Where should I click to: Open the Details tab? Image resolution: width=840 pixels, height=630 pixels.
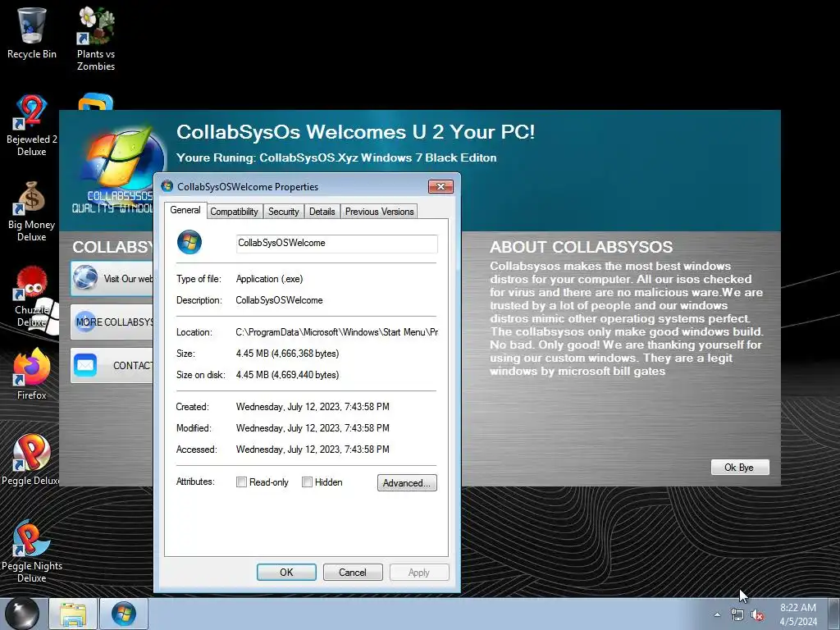click(x=322, y=212)
